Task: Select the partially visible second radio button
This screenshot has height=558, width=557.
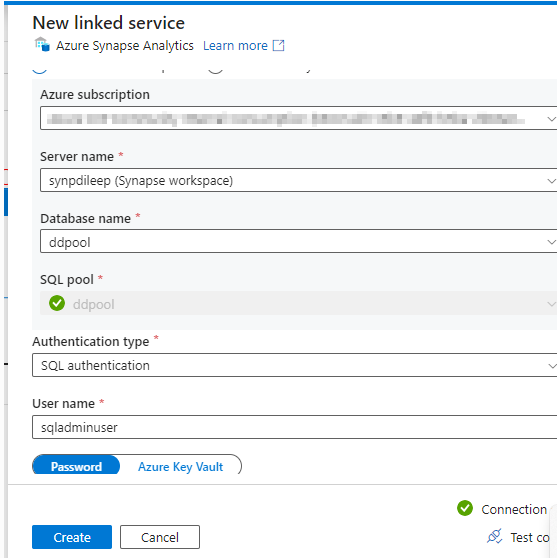Action: (215, 71)
